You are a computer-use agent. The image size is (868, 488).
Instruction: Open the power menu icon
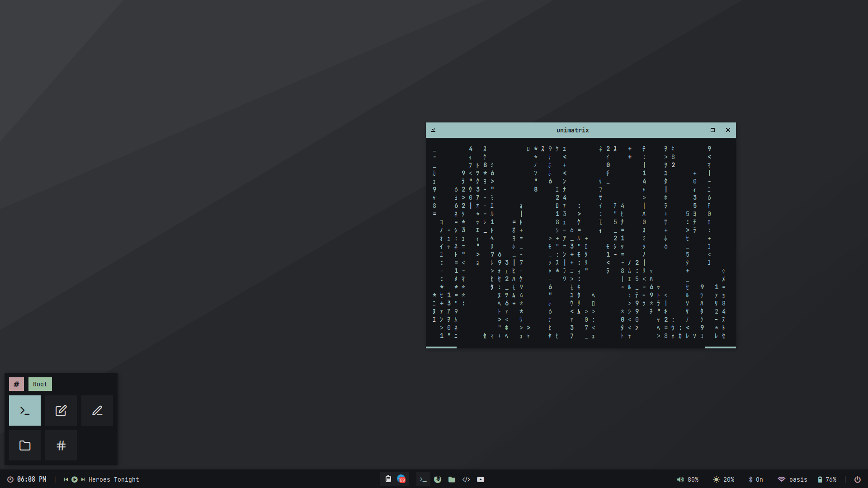tap(857, 479)
